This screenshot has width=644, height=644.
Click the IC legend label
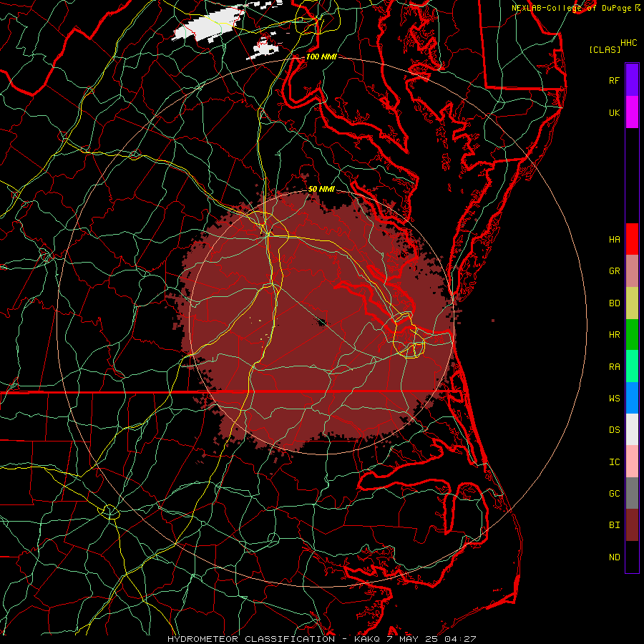click(x=615, y=462)
